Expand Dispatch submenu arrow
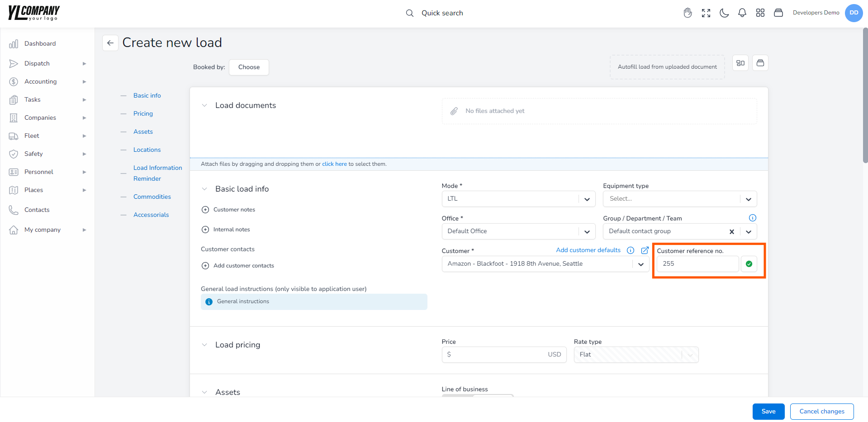Viewport: 868px width, 422px height. (84, 64)
